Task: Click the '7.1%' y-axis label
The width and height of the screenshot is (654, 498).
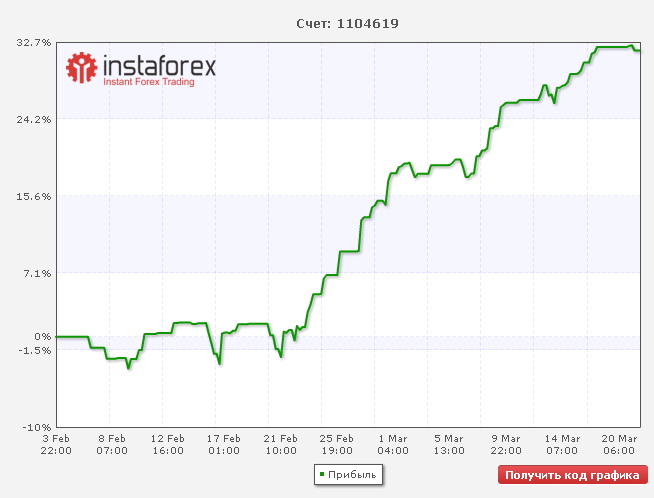Action: (38, 274)
